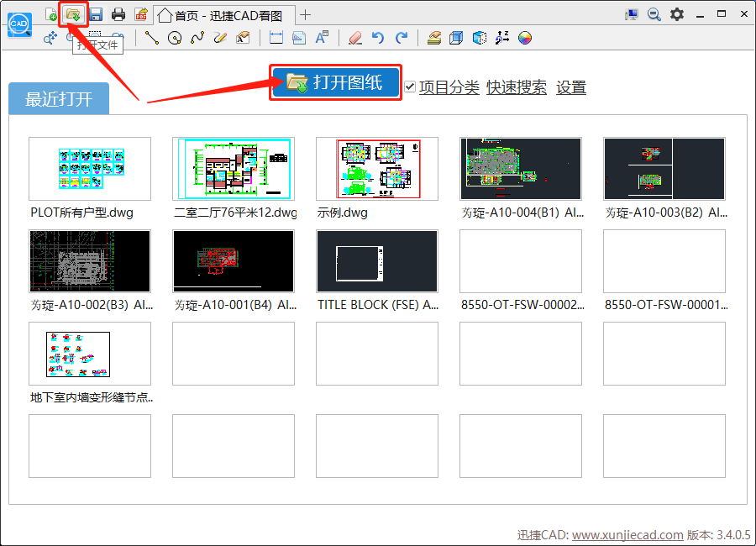Switch to 首页 - 迅捷CAD看图 tab

point(224,15)
